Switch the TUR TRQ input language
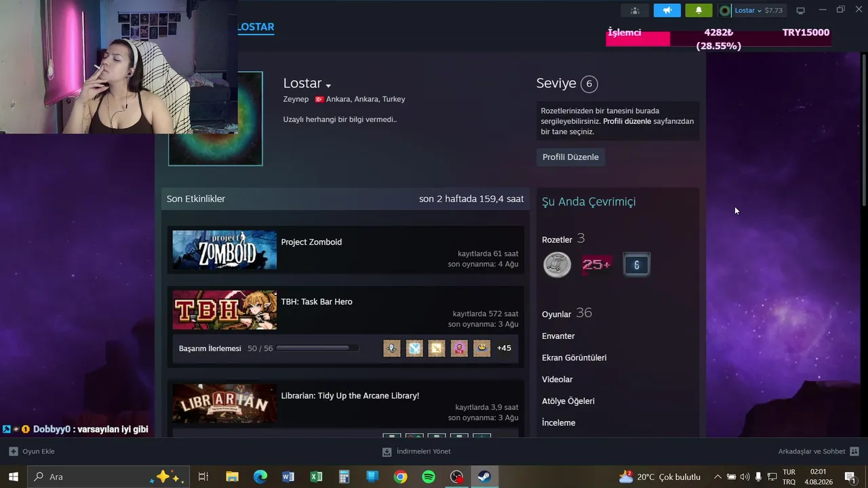Screen dimensions: 868x488 tap(789, 476)
